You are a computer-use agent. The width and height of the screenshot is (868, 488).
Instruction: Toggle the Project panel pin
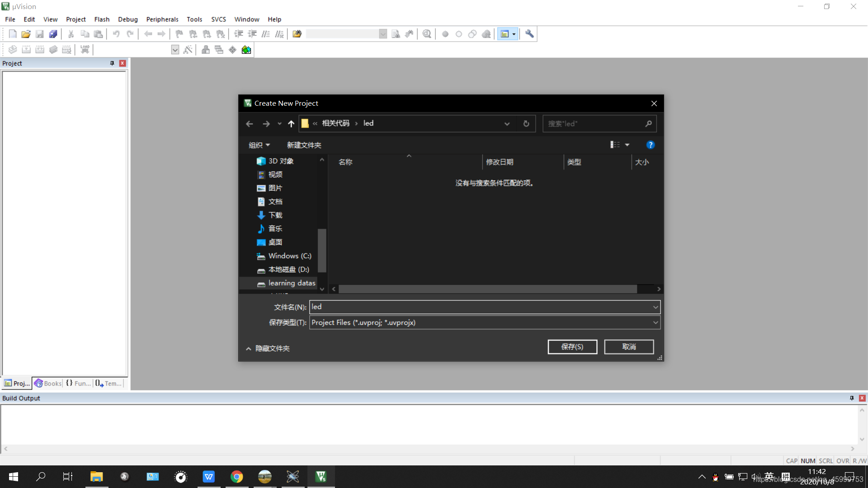pos(112,63)
